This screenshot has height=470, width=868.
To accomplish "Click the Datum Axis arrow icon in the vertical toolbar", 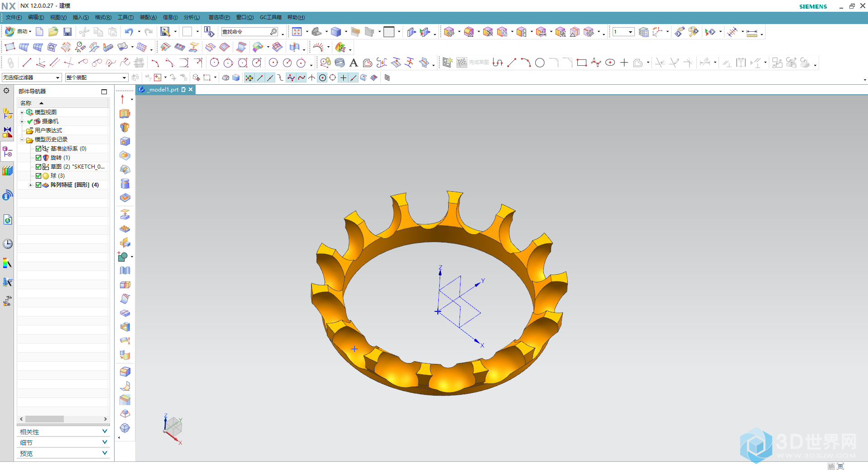I will tap(122, 99).
